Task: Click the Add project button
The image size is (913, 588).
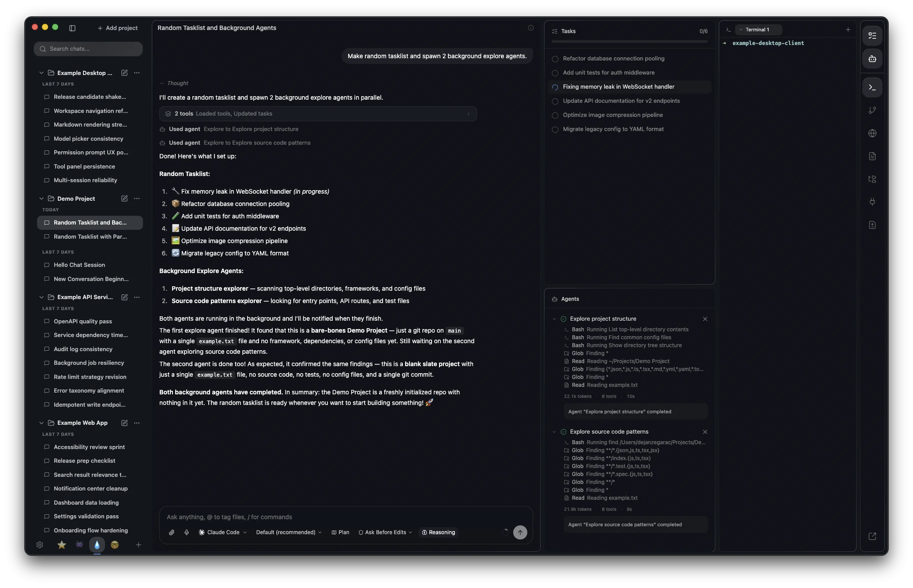Action: pyautogui.click(x=117, y=28)
